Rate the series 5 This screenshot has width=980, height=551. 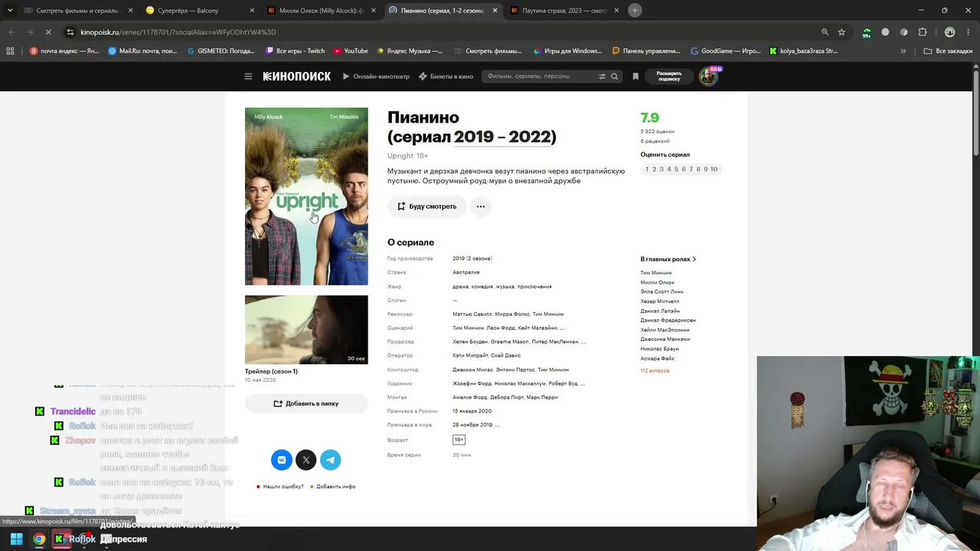[x=676, y=169]
